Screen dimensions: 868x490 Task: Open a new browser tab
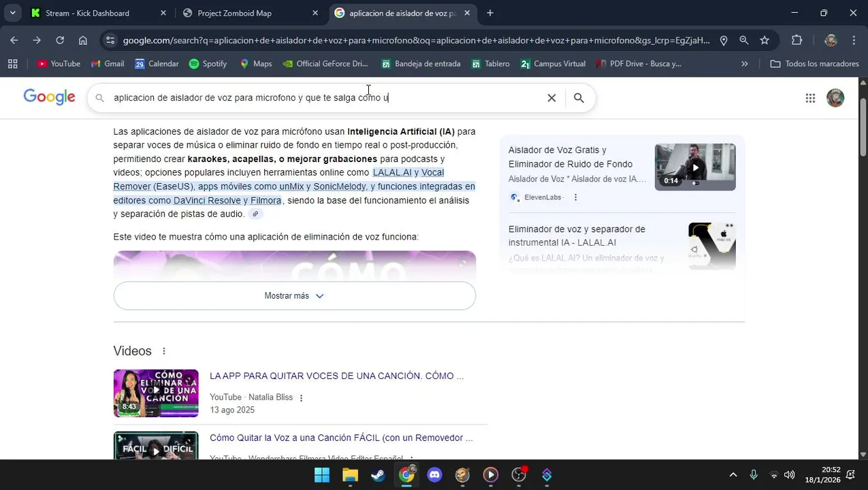(490, 13)
